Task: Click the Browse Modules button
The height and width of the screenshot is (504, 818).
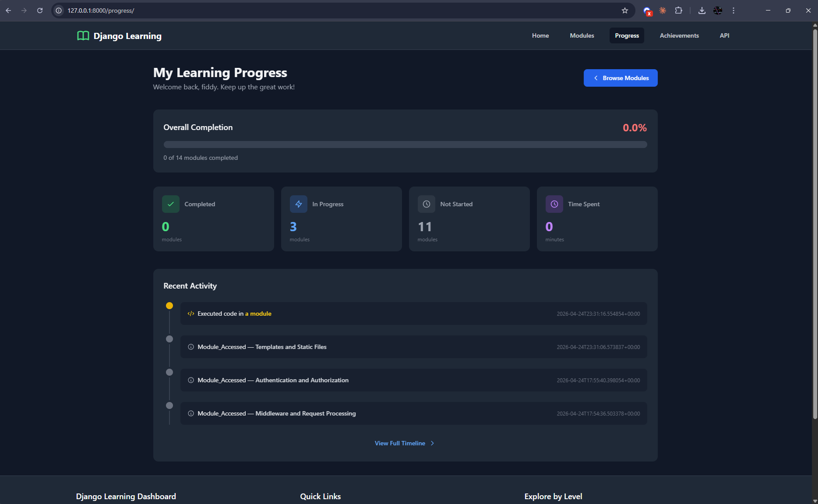Action: [621, 78]
